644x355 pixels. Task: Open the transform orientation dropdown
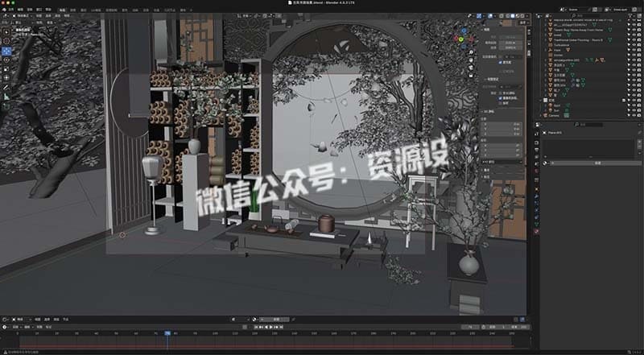click(x=245, y=16)
